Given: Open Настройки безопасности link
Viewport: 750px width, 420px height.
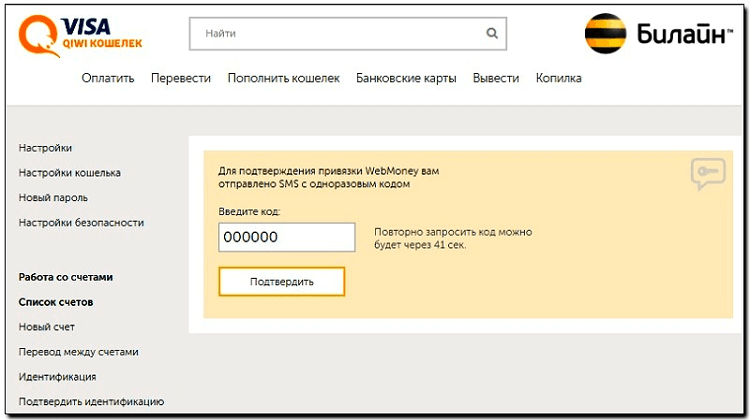Looking at the screenshot, I should pyautogui.click(x=81, y=222).
